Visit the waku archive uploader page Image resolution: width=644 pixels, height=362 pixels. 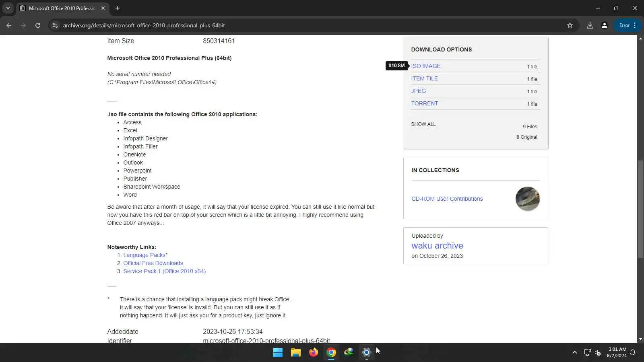(x=437, y=245)
